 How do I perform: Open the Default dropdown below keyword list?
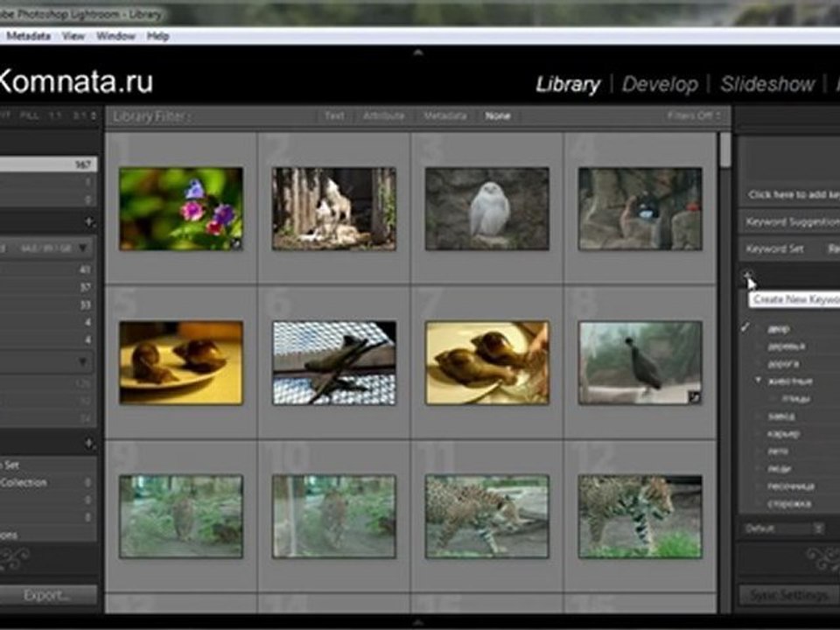pyautogui.click(x=783, y=528)
